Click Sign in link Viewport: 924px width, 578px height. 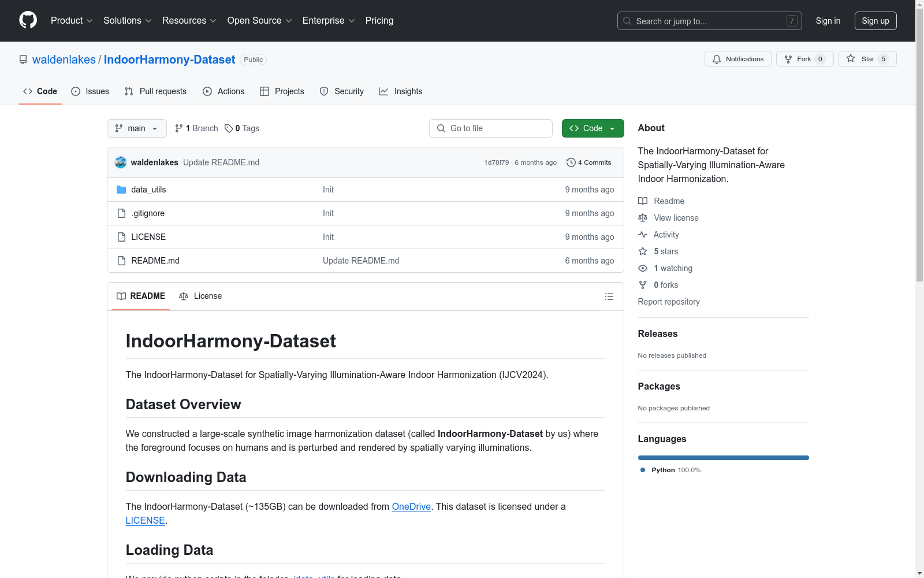click(x=828, y=21)
